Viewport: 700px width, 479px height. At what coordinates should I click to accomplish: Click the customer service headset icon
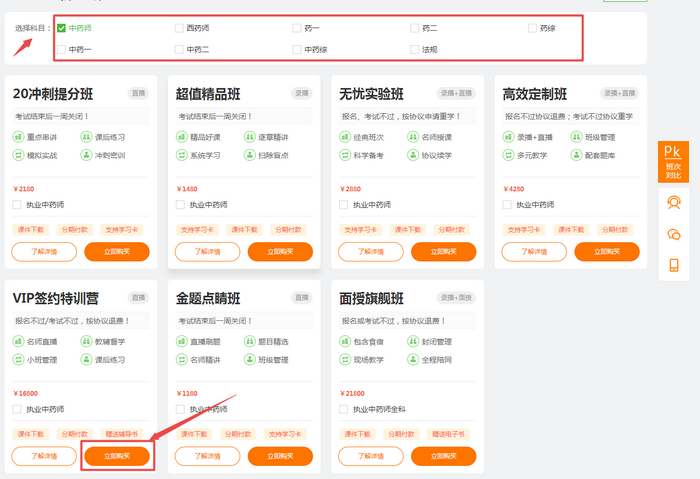674,203
